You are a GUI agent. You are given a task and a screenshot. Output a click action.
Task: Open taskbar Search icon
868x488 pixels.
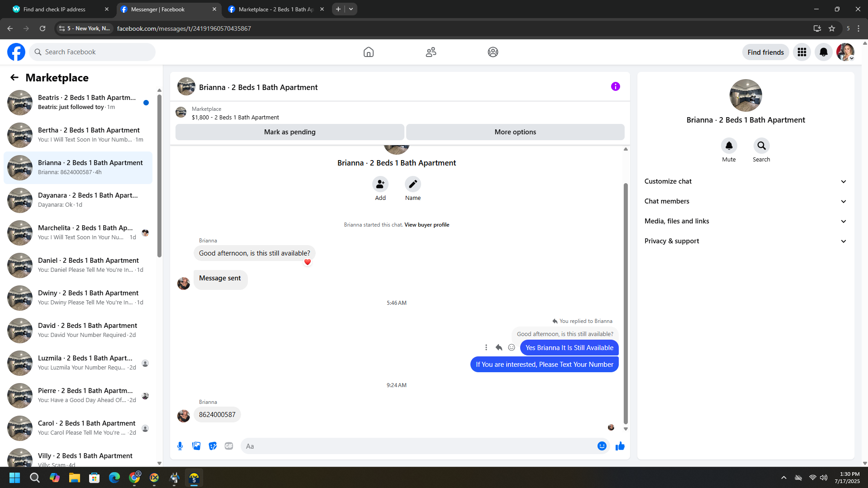[35, 478]
